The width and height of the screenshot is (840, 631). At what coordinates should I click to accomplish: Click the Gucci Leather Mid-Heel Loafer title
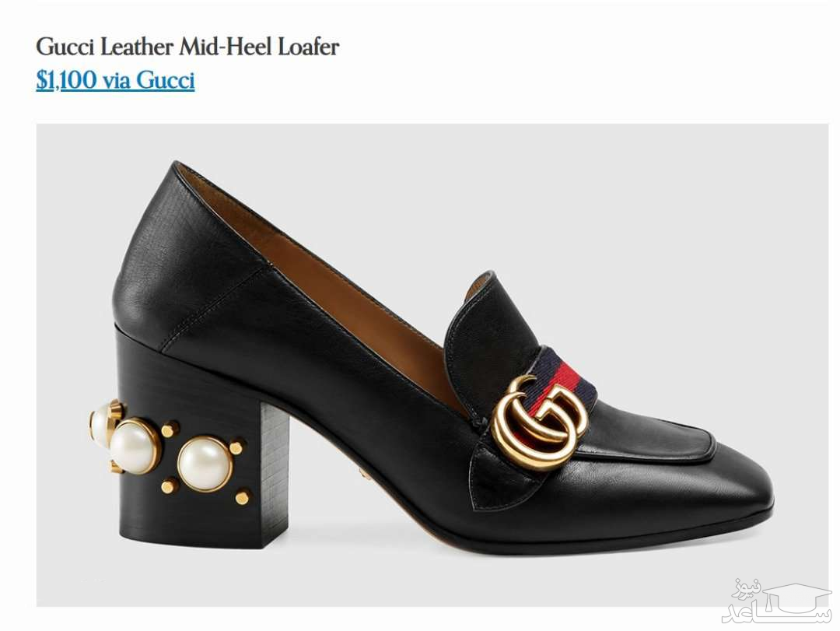[x=187, y=47]
